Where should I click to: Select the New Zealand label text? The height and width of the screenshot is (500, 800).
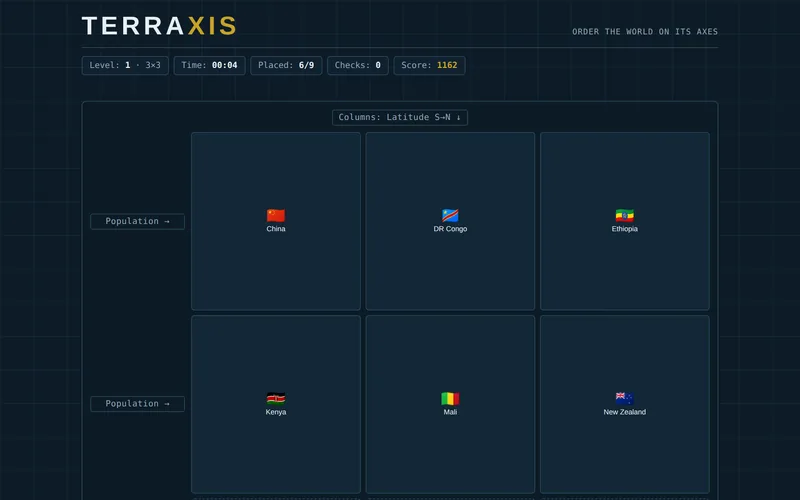click(624, 412)
